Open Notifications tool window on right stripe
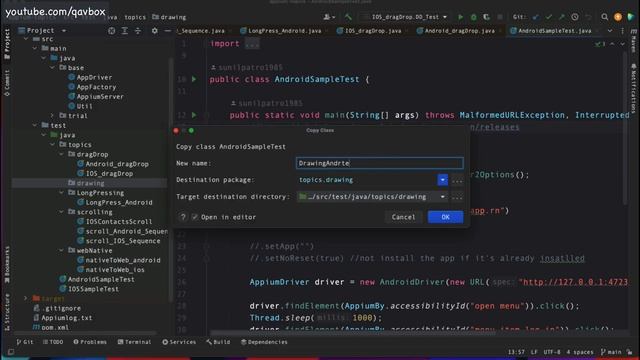This screenshot has width=640, height=360. pyautogui.click(x=633, y=88)
